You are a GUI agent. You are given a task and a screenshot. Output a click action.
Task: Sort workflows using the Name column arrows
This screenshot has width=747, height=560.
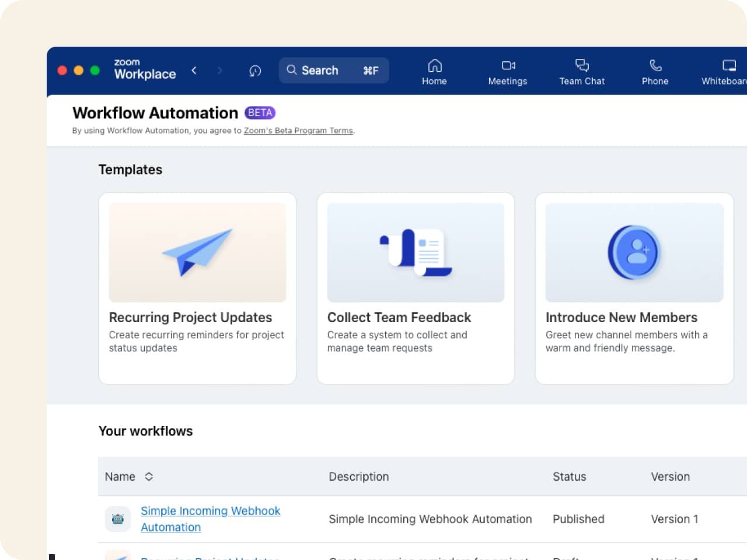[149, 477]
